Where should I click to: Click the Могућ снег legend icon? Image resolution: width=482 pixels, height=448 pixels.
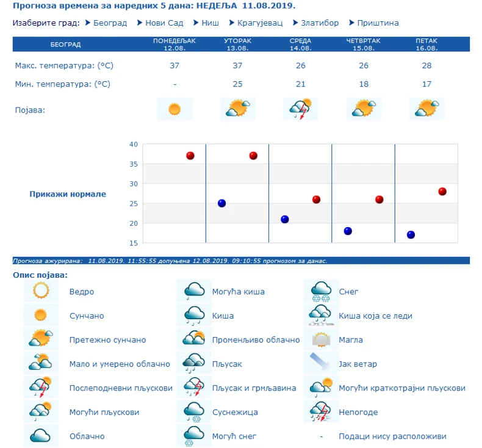(x=194, y=436)
